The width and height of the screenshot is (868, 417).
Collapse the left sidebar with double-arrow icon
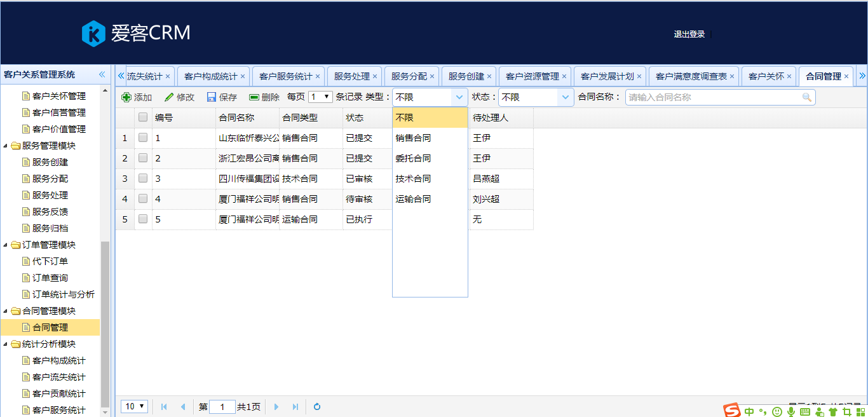coord(102,74)
